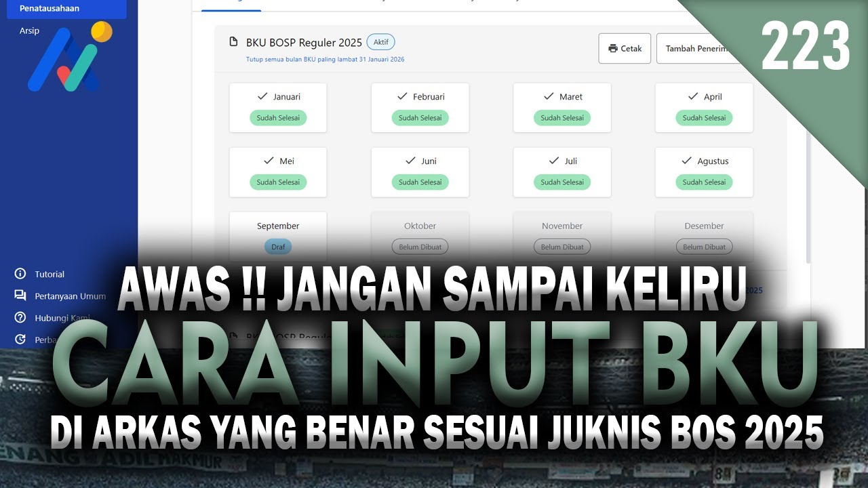Image resolution: width=868 pixels, height=488 pixels.
Task: Click the Desember BKU card
Action: click(x=704, y=237)
